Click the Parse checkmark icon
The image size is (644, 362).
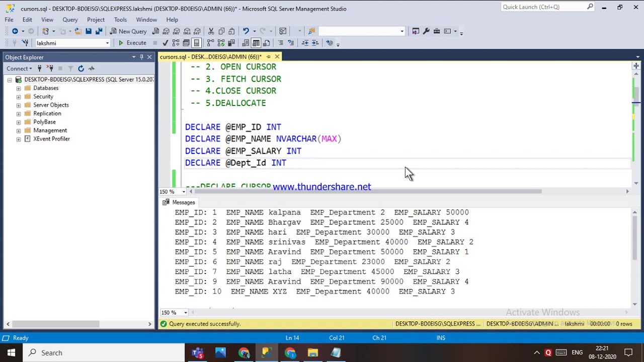165,43
